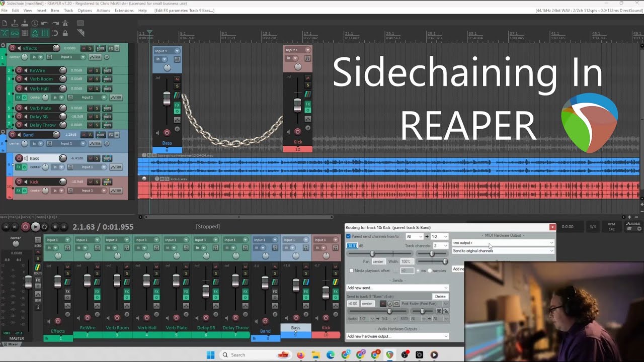Screen dimensions: 644x362
Task: Enable Media playback offset checkbox
Action: [351, 271]
